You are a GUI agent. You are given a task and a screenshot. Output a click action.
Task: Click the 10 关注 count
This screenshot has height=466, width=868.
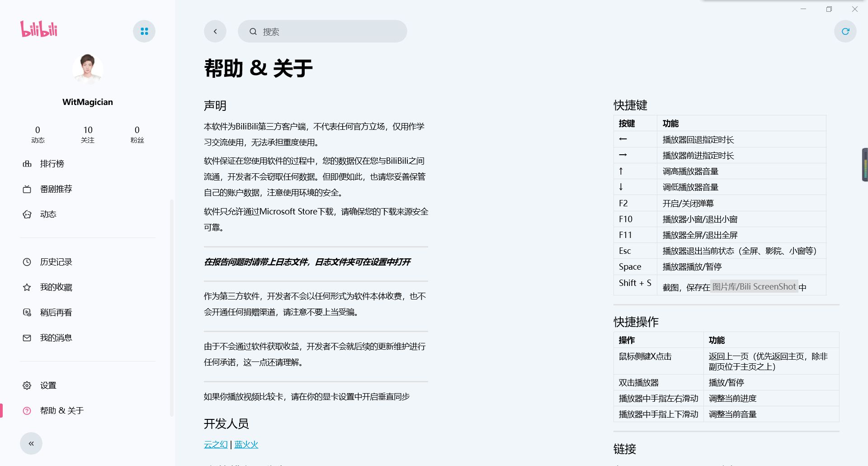click(88, 134)
